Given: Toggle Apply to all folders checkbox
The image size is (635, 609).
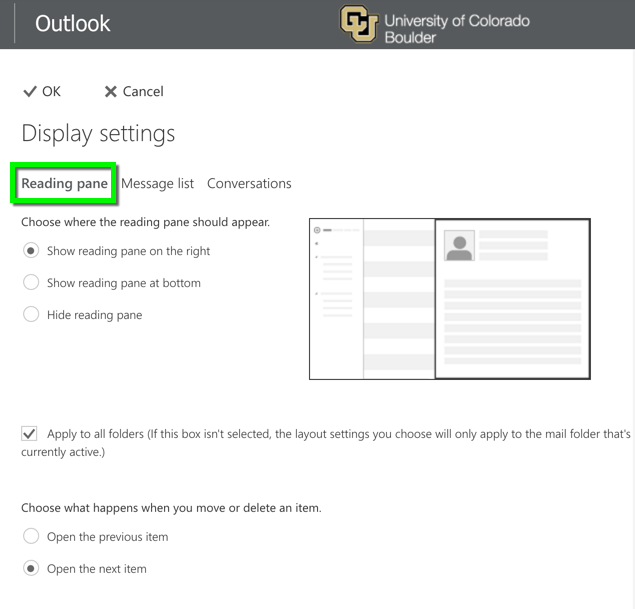Looking at the screenshot, I should point(29,434).
